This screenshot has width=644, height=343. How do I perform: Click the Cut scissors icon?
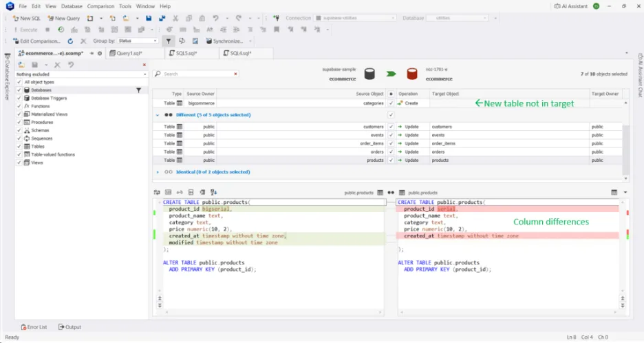175,18
